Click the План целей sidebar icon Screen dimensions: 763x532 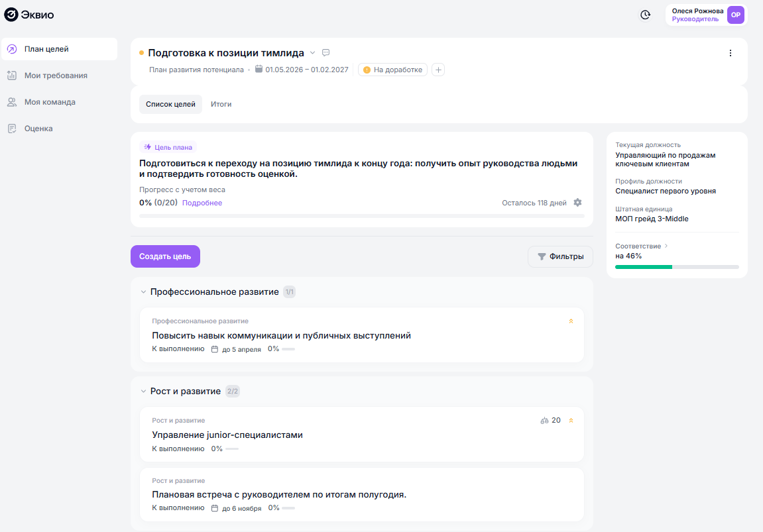point(12,49)
